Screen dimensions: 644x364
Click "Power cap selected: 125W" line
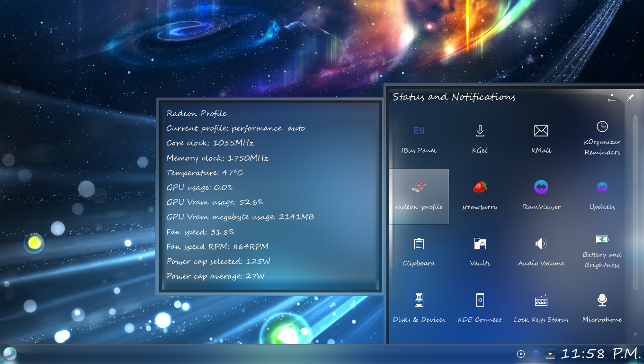218,261
